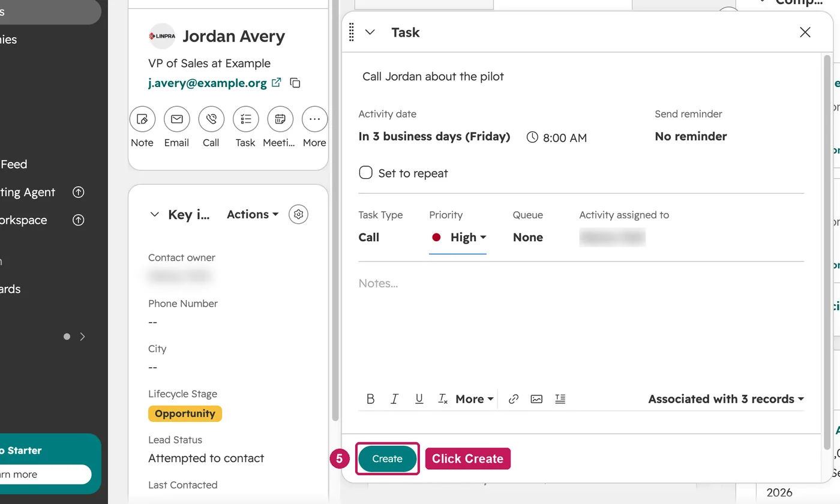Click the Create button
The image size is (840, 504).
tap(387, 459)
